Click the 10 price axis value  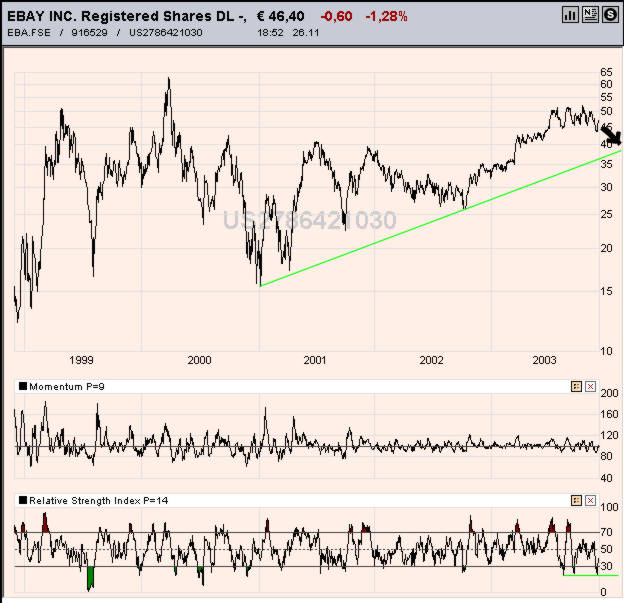[606, 351]
